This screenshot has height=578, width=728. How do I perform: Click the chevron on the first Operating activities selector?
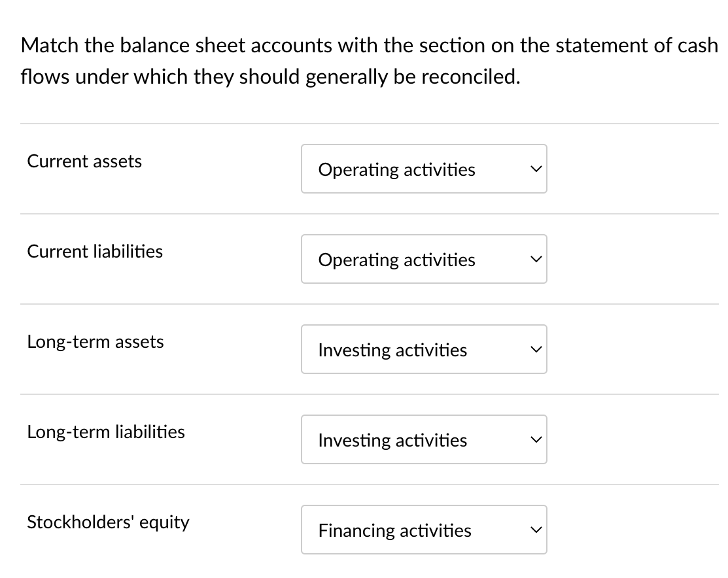(535, 169)
